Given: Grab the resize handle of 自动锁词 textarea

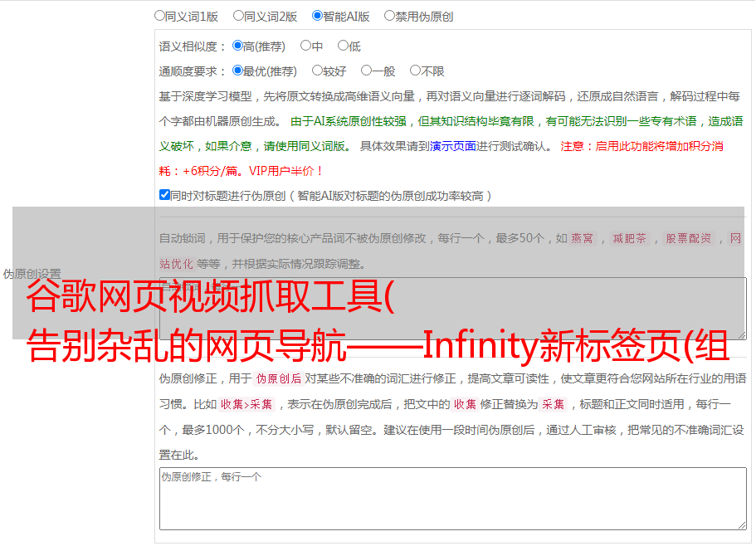Looking at the screenshot, I should click(x=742, y=334).
